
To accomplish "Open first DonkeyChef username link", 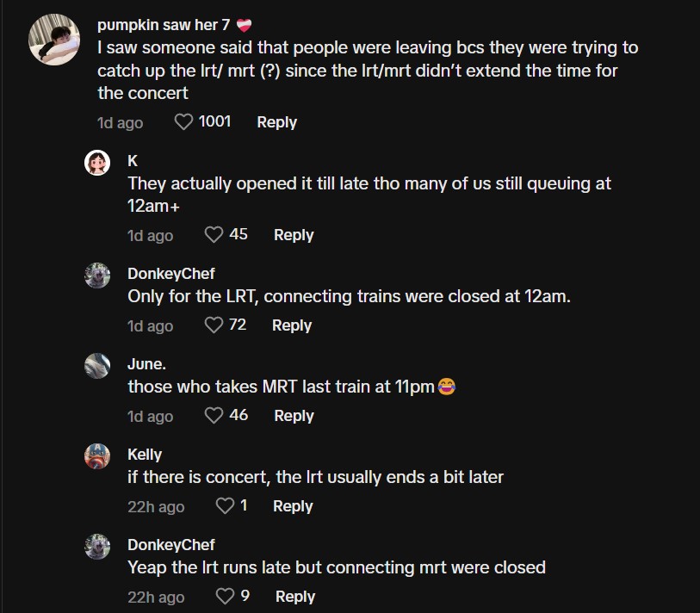I will pos(171,273).
